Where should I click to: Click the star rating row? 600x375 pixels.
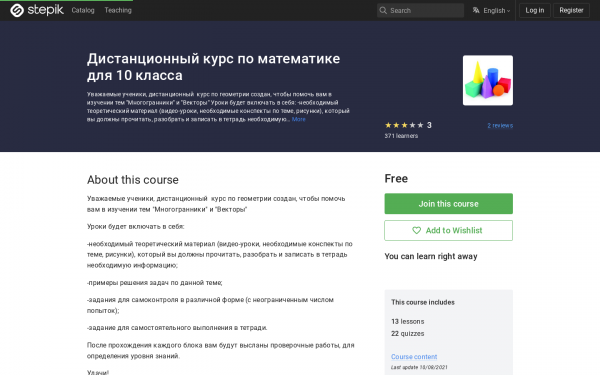pos(404,125)
